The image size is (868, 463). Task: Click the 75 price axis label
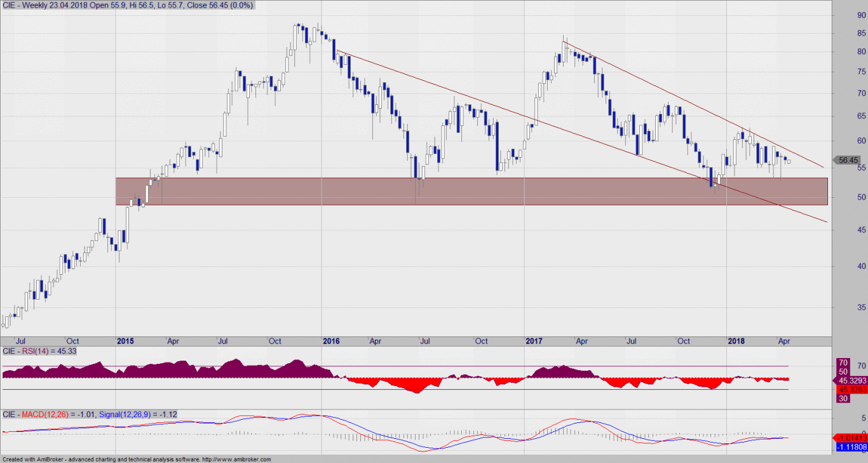pyautogui.click(x=862, y=72)
